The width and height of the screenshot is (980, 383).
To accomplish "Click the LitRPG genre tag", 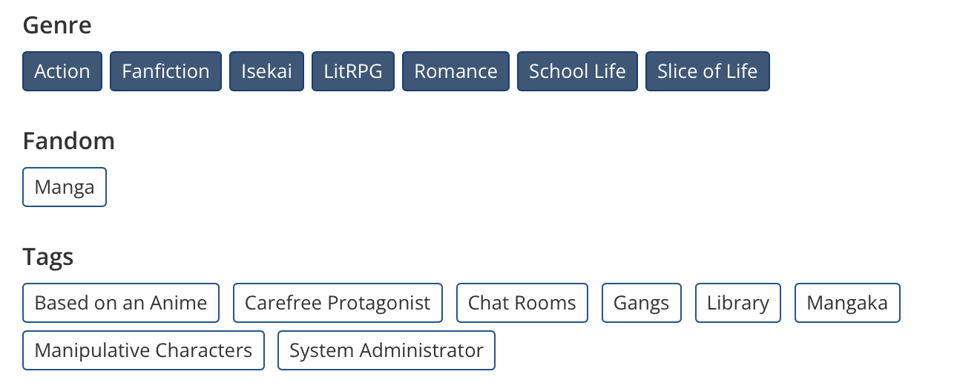I will (x=353, y=71).
